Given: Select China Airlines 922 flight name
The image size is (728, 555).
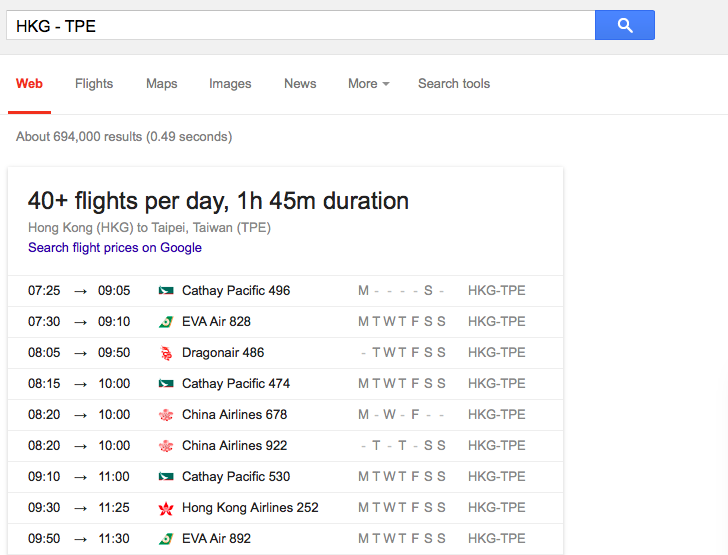Looking at the screenshot, I should 234,446.
